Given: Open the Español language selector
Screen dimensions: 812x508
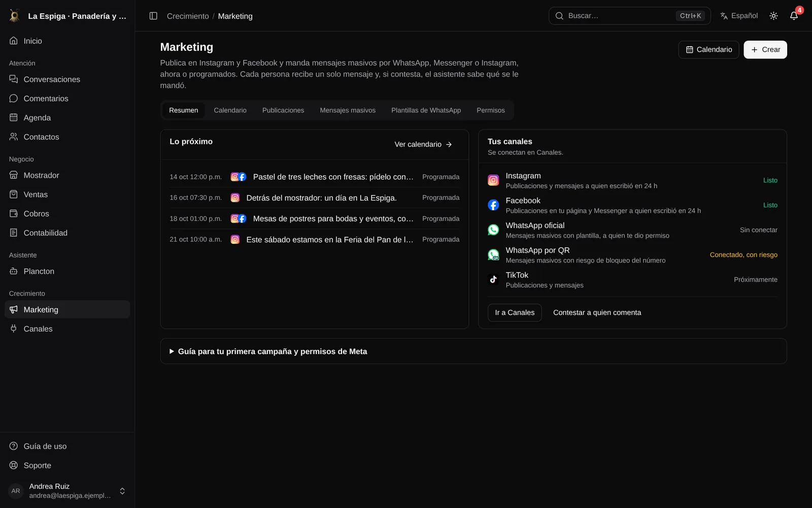Looking at the screenshot, I should click(739, 16).
